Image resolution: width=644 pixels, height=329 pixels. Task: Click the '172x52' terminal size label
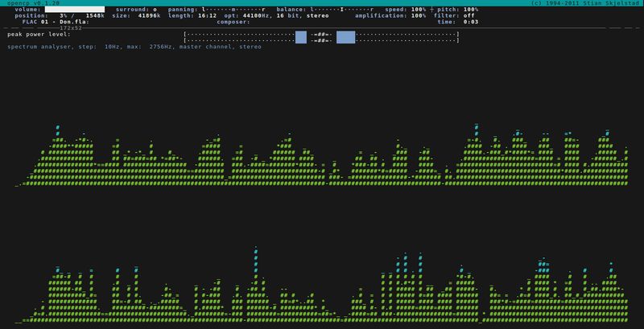click(71, 28)
